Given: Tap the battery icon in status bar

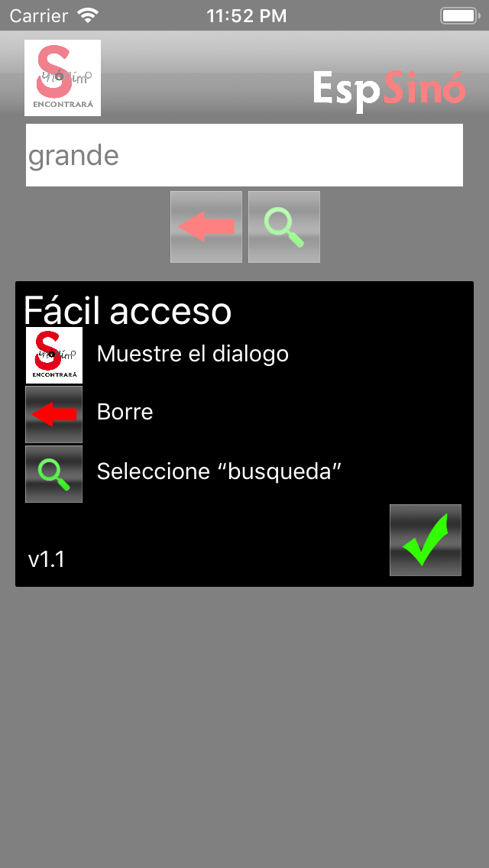Looking at the screenshot, I should pyautogui.click(x=459, y=15).
